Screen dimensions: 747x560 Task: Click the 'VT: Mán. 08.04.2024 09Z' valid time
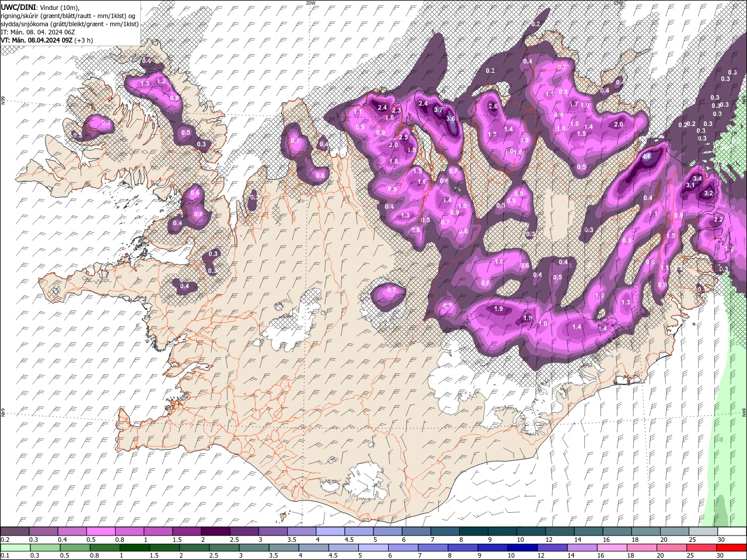click(x=36, y=40)
